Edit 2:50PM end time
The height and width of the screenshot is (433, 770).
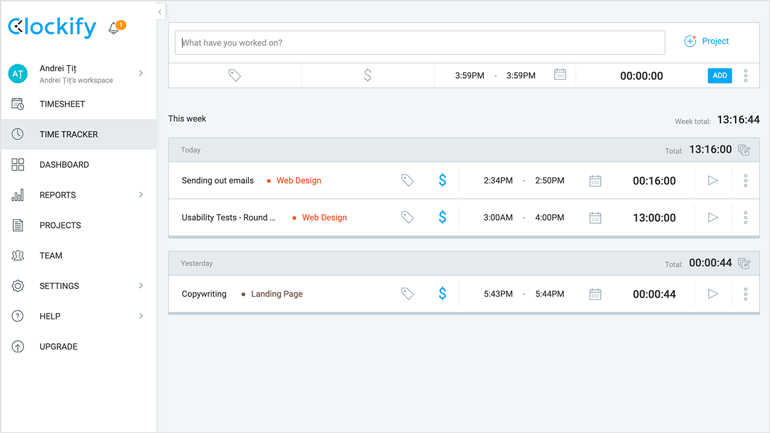pos(550,181)
